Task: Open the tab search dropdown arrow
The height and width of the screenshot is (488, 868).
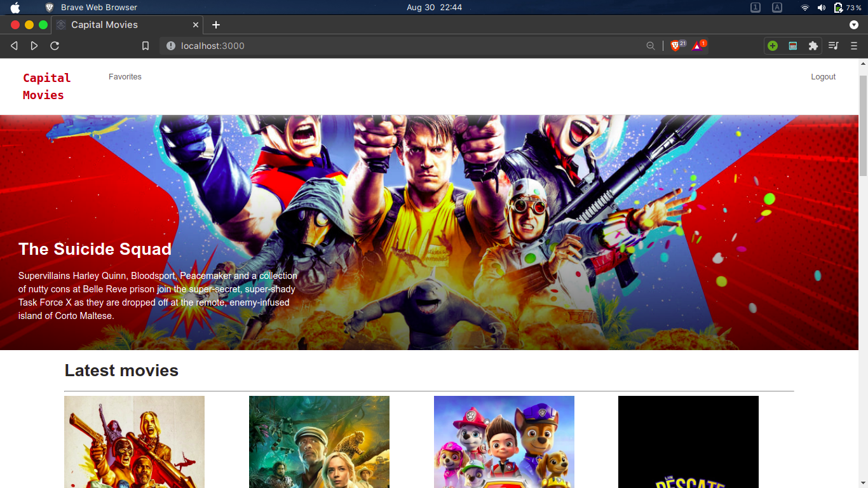Action: pyautogui.click(x=854, y=25)
